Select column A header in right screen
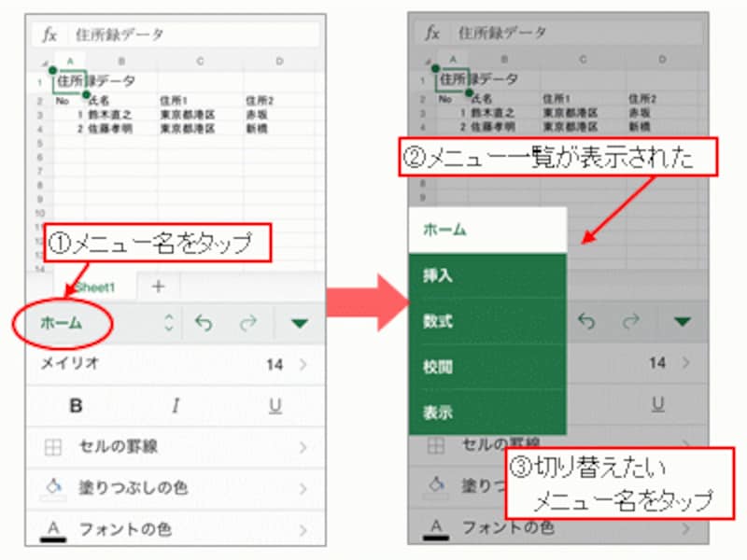Screen dimensions: 747x560 tap(453, 59)
